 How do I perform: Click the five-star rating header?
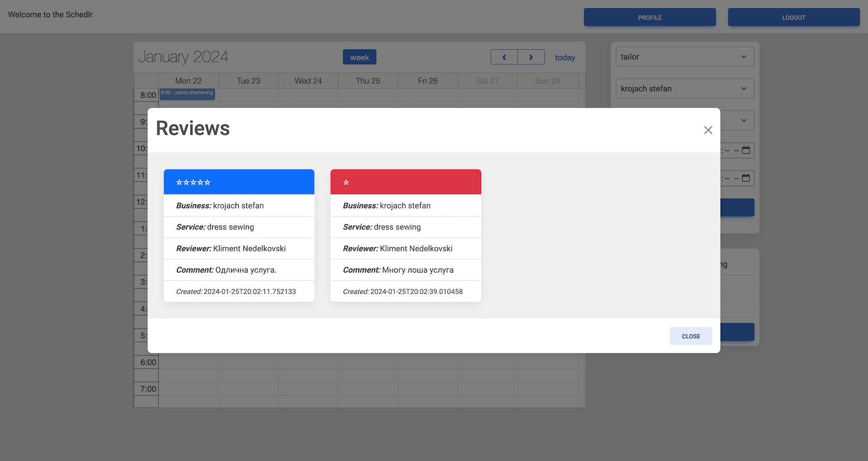pyautogui.click(x=239, y=182)
